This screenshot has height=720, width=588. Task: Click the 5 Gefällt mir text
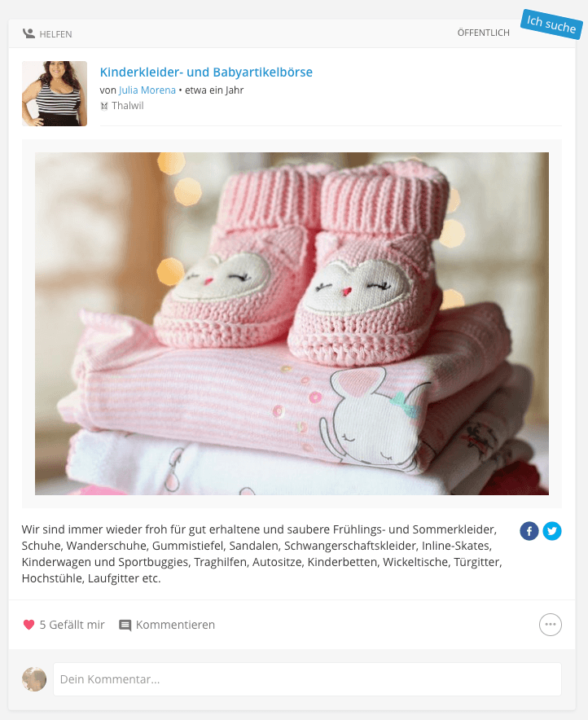(72, 625)
